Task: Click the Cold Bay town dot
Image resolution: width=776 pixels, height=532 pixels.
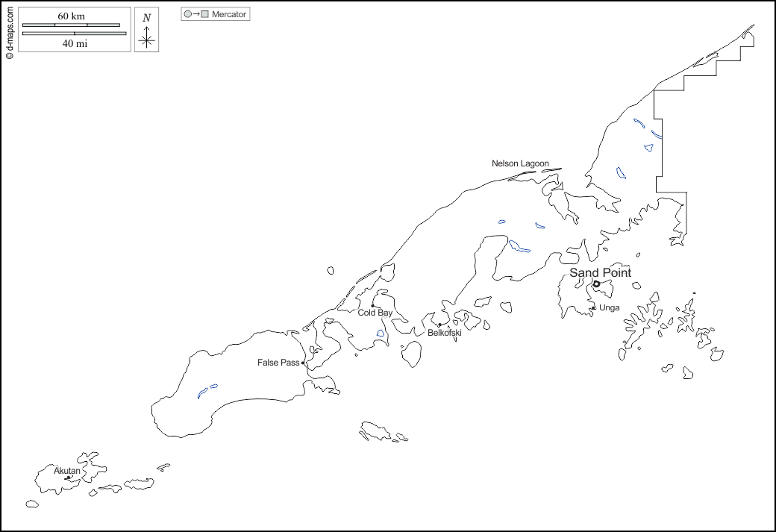Action: click(373, 305)
